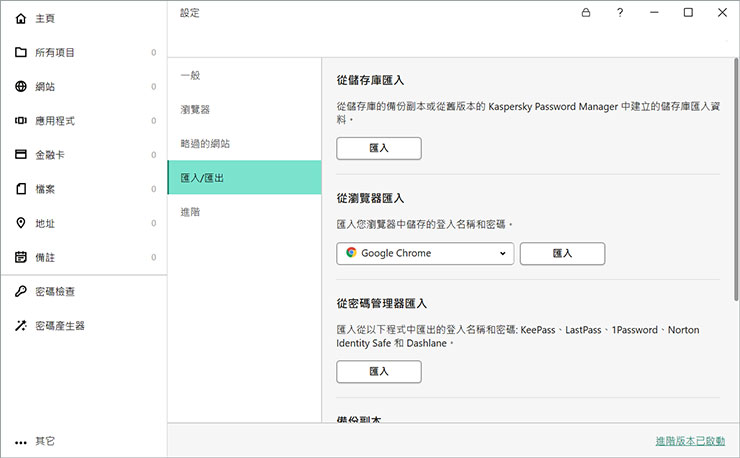Maximize the settings window
The height and width of the screenshot is (458, 740).
688,13
